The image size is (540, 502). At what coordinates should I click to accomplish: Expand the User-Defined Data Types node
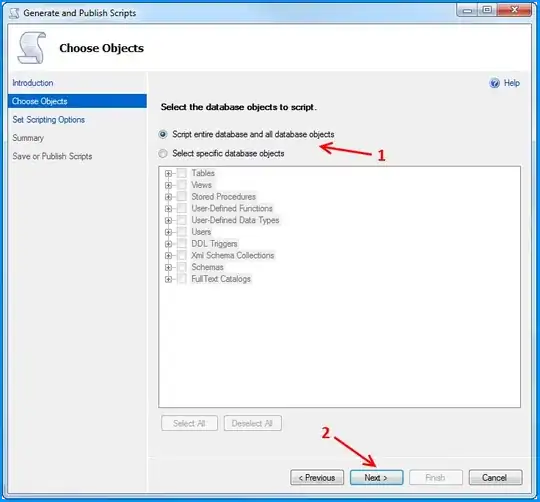168,220
